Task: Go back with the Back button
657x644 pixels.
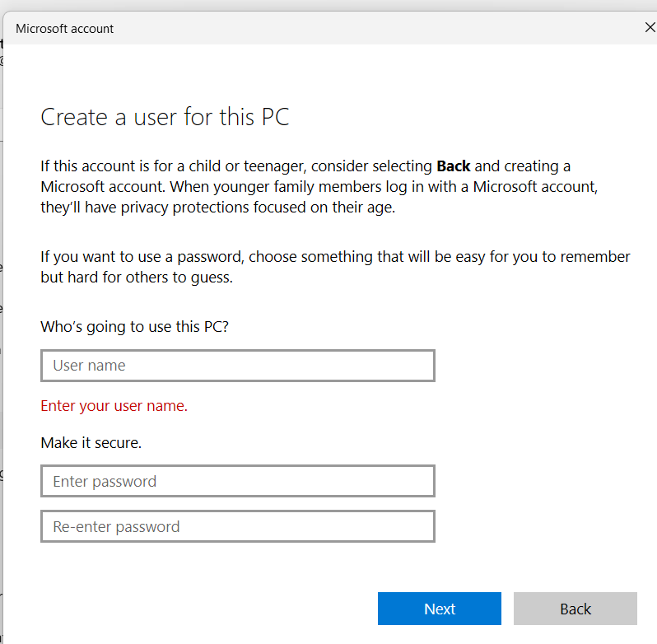Action: 575,609
